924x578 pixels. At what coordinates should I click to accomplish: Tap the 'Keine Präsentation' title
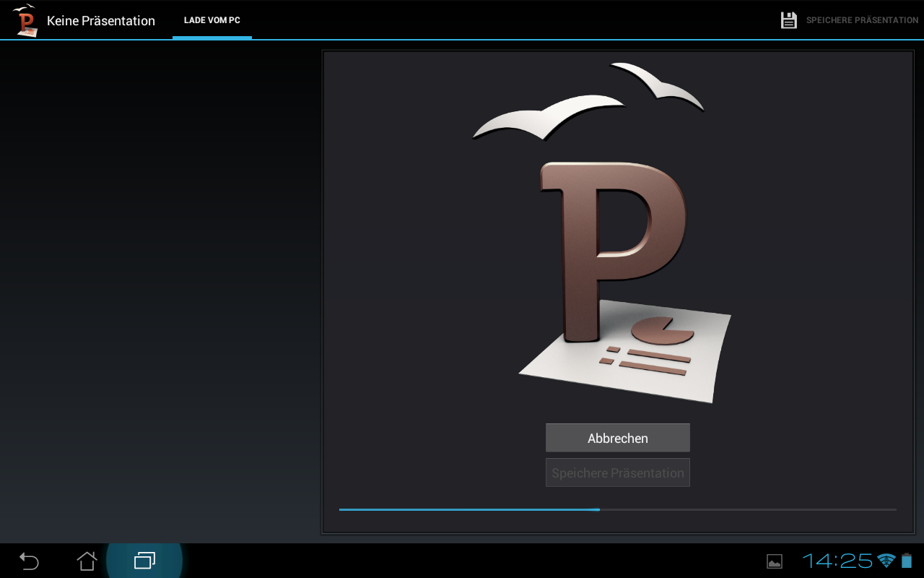point(101,21)
